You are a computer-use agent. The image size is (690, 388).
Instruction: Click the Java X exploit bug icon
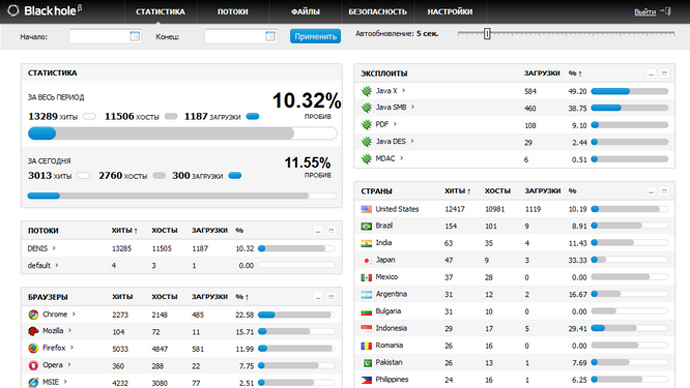(366, 91)
